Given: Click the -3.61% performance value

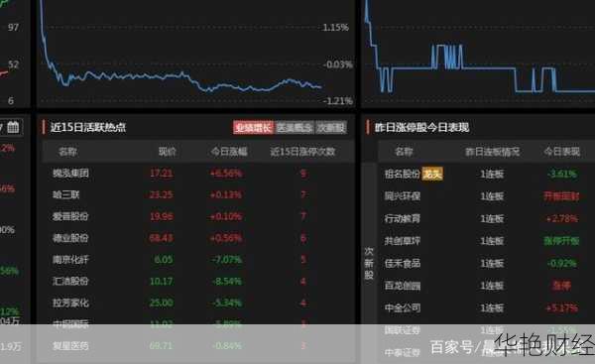Looking at the screenshot, I should tap(562, 174).
